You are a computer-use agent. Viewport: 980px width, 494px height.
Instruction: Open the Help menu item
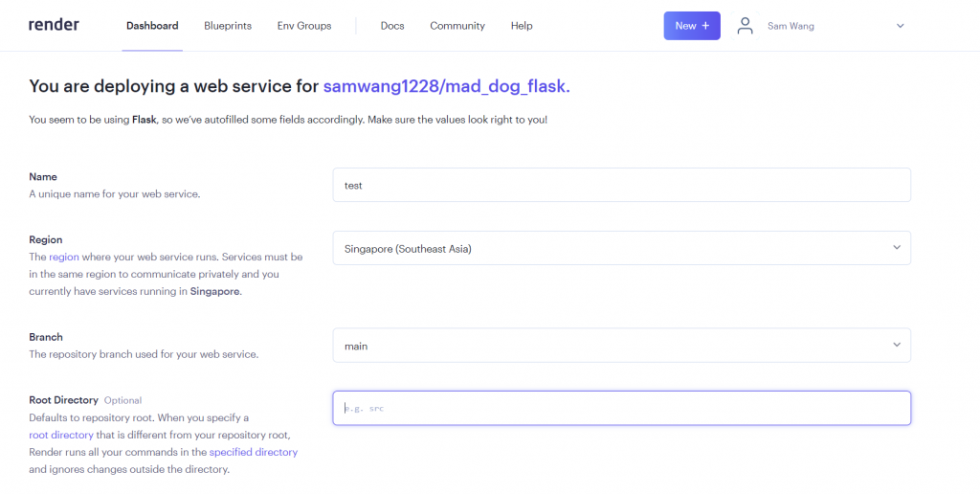point(522,26)
